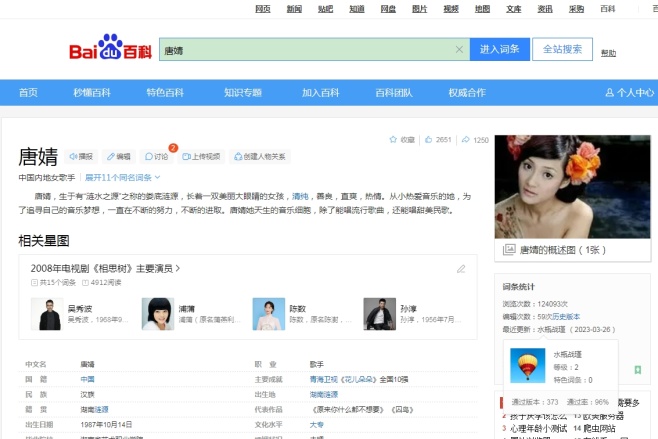Click the 浦蒲 photo thumbnail
Image resolution: width=658 pixels, height=439 pixels.
tap(158, 314)
